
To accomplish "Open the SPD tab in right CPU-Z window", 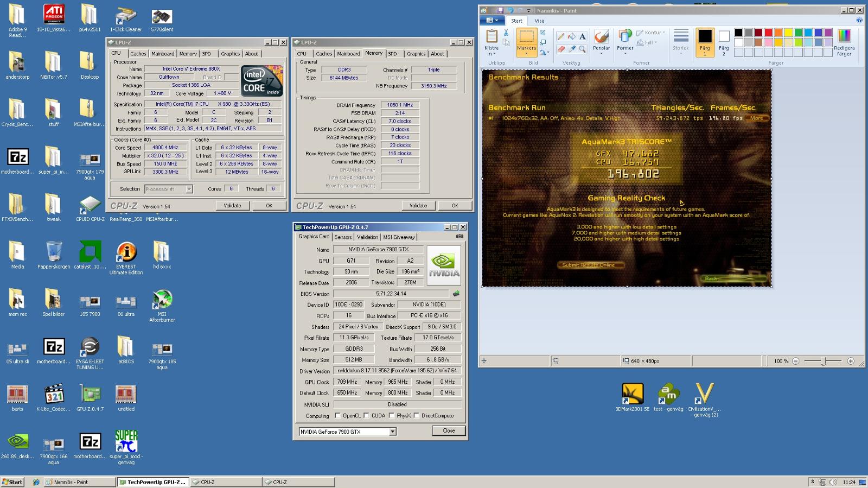I will coord(393,54).
